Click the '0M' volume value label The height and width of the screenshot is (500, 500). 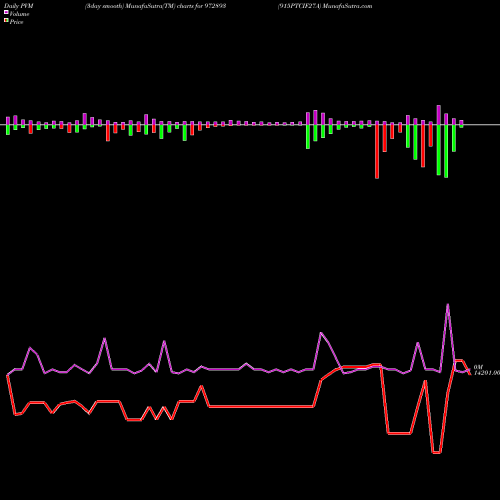coord(478,367)
